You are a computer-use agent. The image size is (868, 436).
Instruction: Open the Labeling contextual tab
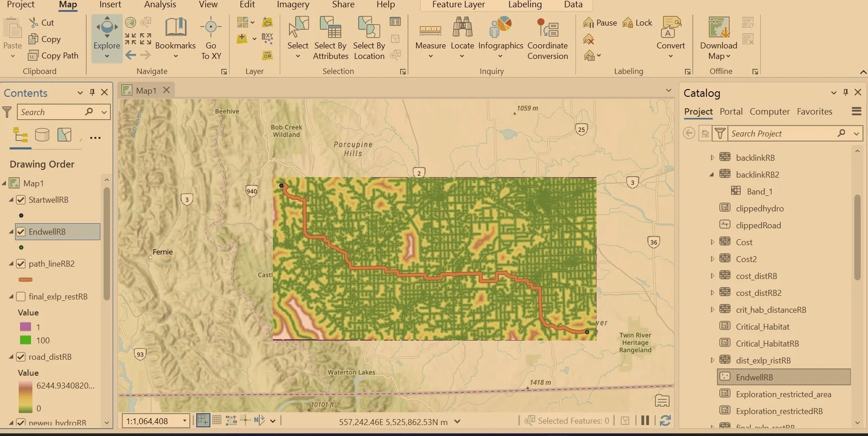525,5
